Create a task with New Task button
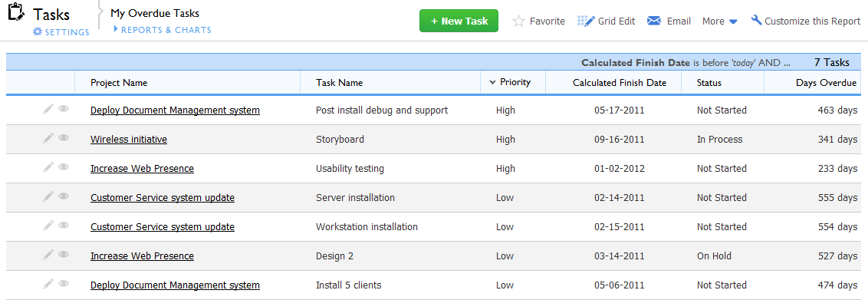Viewport: 868px width, 300px height. tap(459, 21)
